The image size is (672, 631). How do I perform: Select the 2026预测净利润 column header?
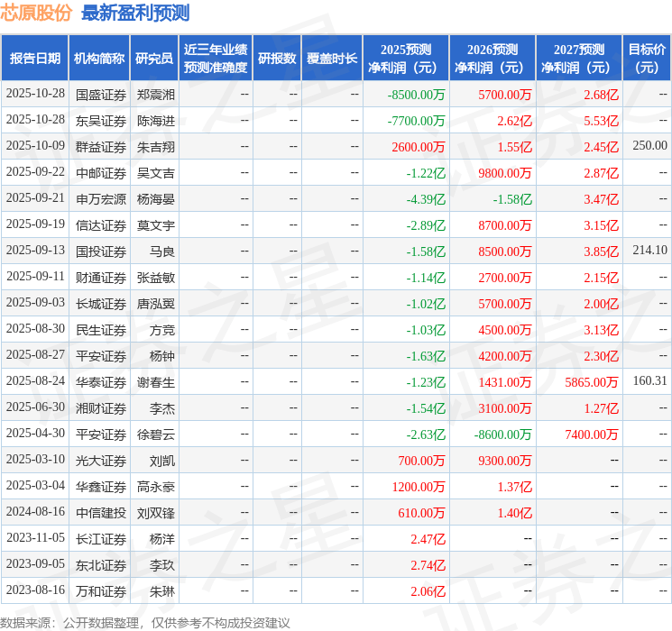click(x=492, y=59)
